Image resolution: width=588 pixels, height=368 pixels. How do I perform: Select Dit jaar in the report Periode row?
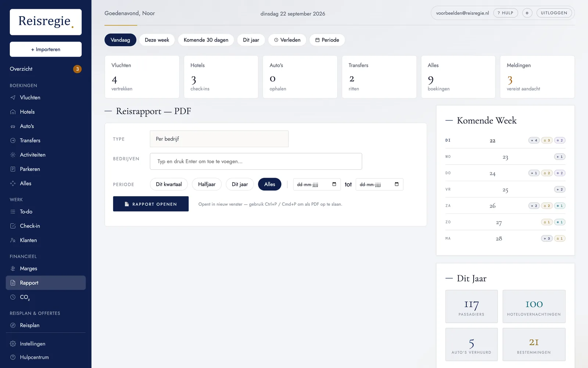[240, 184]
